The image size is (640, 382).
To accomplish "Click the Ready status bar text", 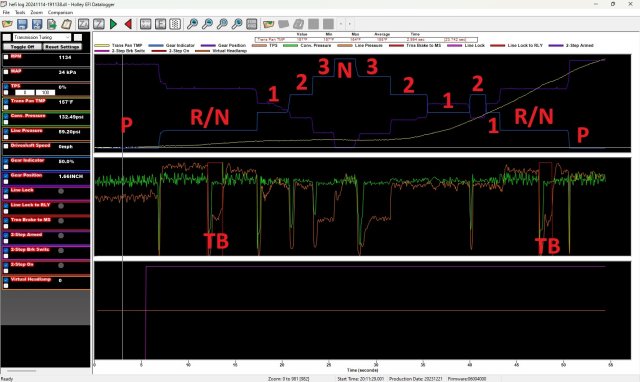I will pos(7,379).
